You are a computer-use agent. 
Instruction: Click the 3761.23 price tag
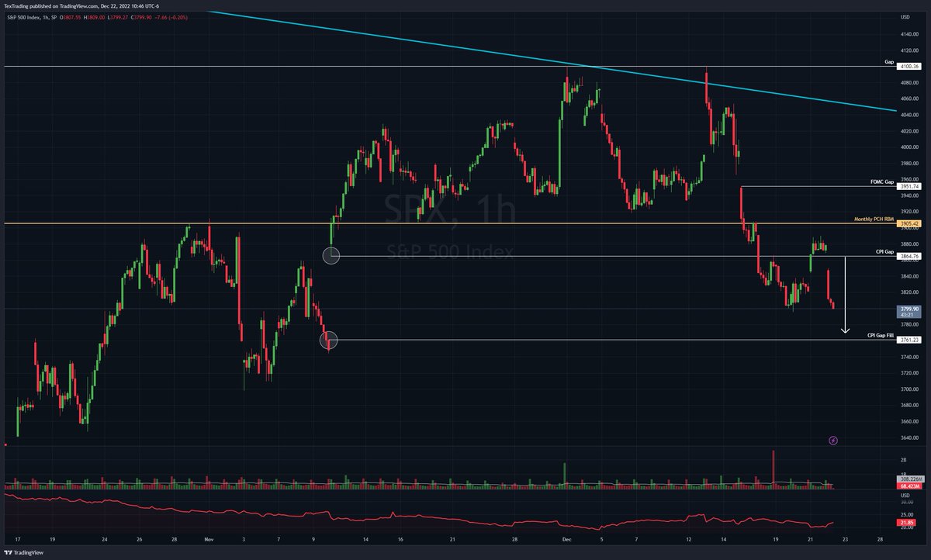[x=909, y=340]
